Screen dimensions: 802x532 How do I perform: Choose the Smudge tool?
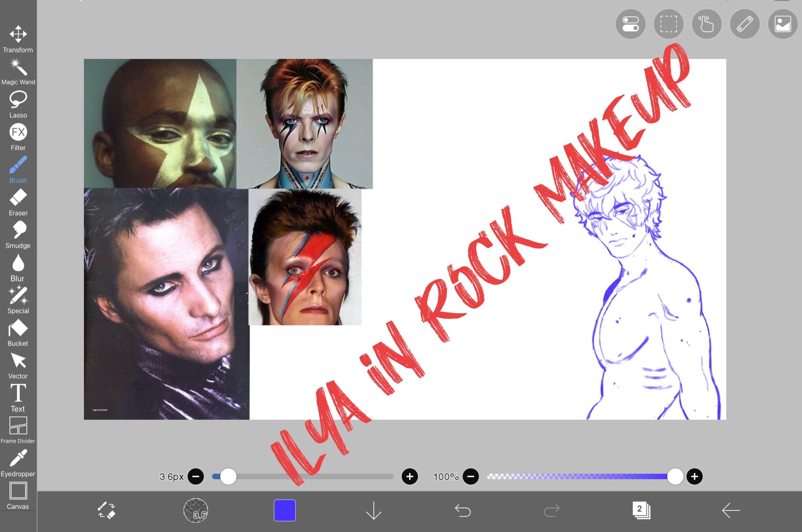click(x=18, y=235)
